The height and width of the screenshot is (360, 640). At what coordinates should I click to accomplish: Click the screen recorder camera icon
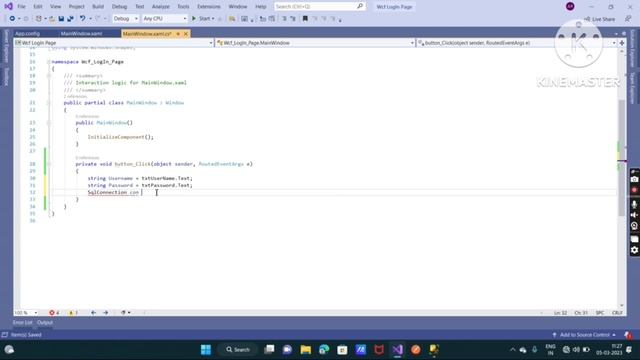click(x=634, y=180)
